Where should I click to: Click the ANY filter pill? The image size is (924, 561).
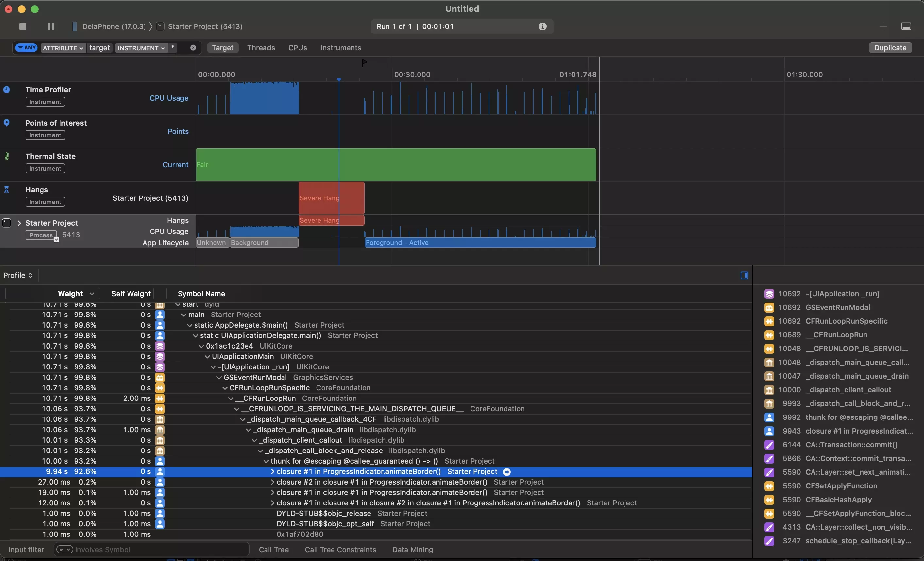pyautogui.click(x=26, y=48)
